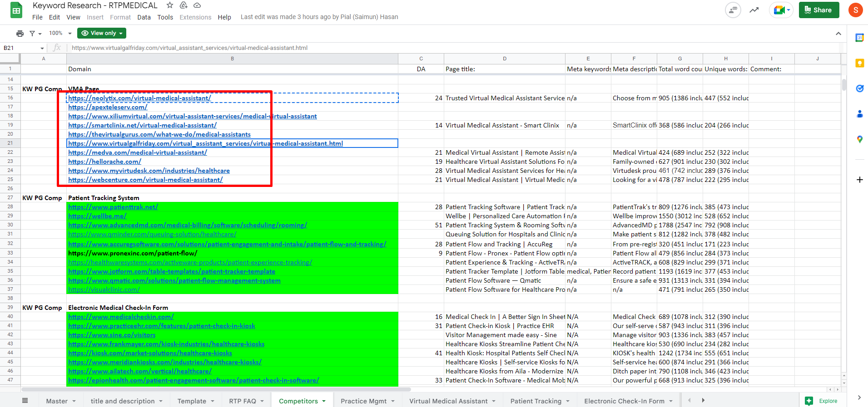The width and height of the screenshot is (868, 407).
Task: Open the Edit menu
Action: [55, 17]
